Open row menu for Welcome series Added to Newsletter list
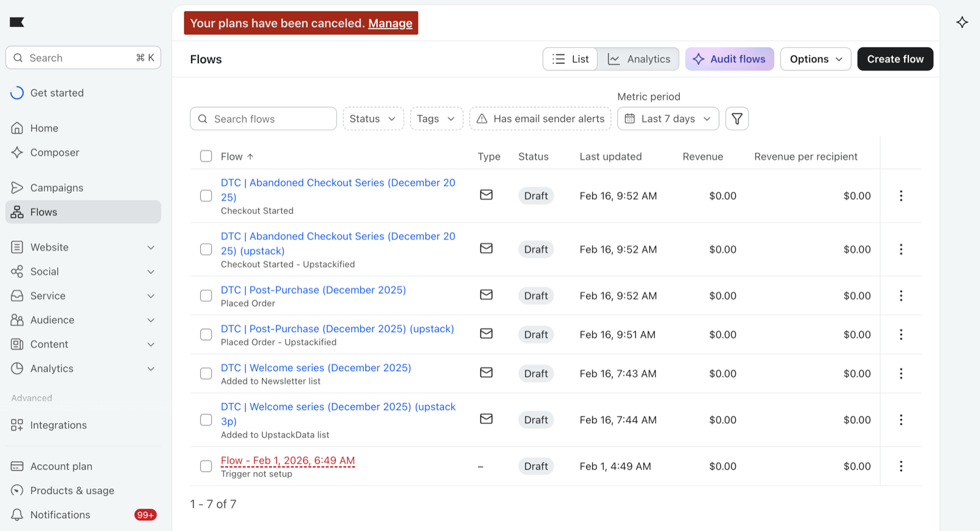Viewport: 980px width, 531px height. point(901,374)
